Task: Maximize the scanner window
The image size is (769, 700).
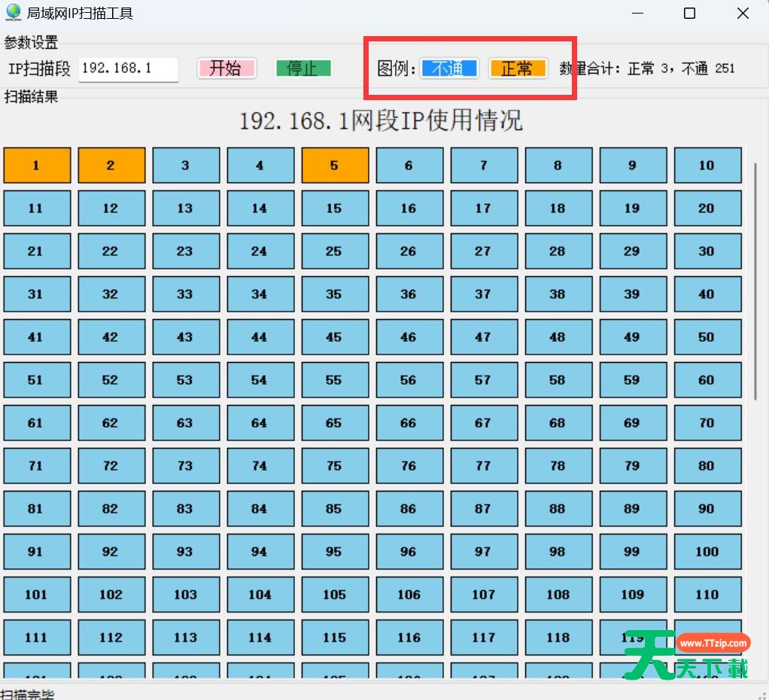Action: tap(689, 14)
